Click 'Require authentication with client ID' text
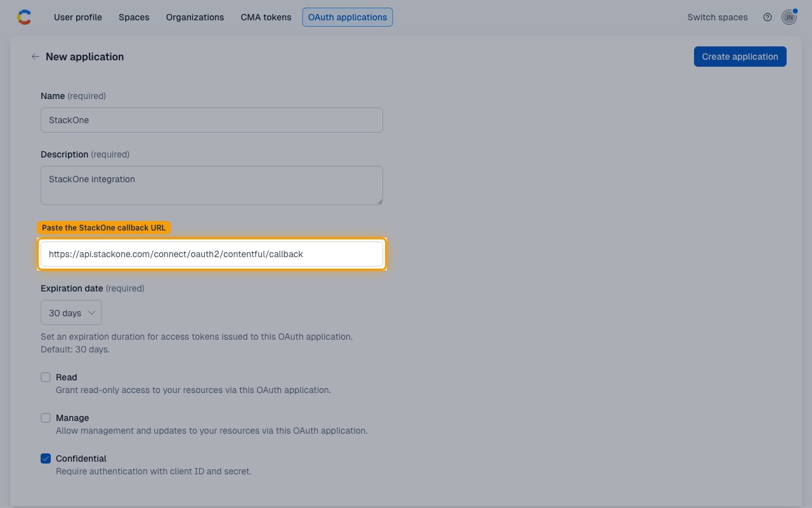Image resolution: width=812 pixels, height=508 pixels. pos(154,471)
